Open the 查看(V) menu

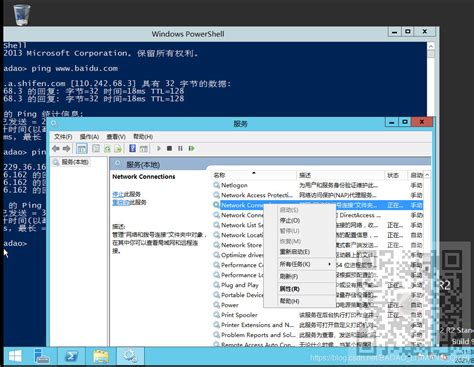pos(116,137)
